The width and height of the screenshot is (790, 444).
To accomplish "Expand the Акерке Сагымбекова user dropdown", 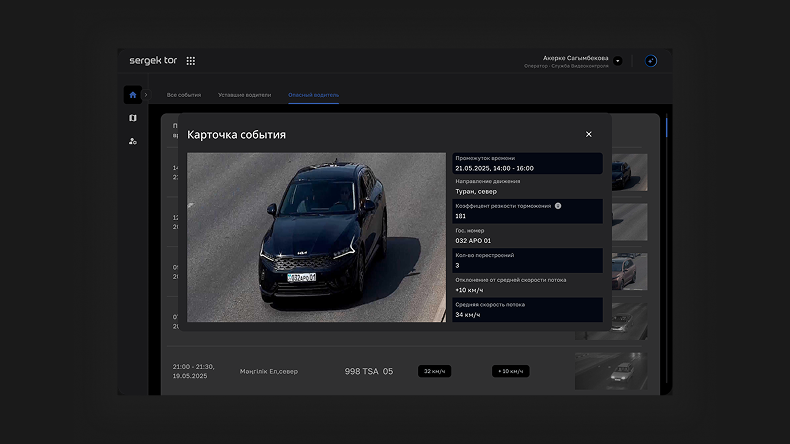I will click(617, 61).
